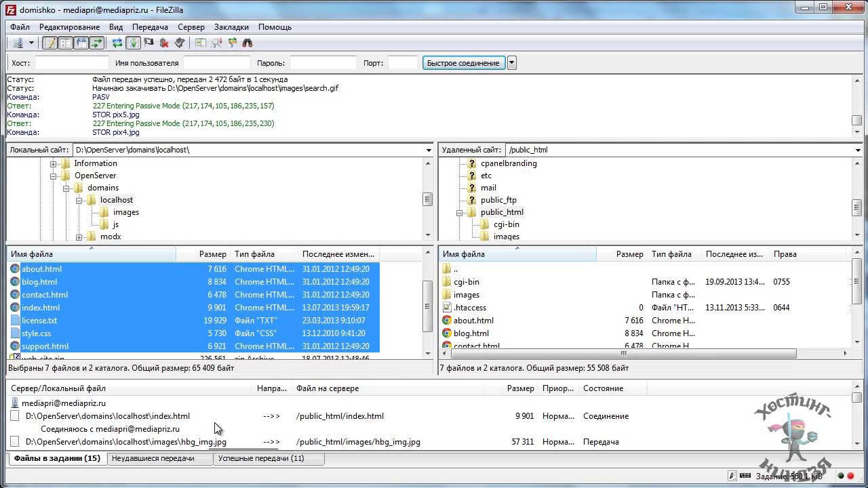The width and height of the screenshot is (868, 488).
Task: Sort the remote list by Размер column
Action: pyautogui.click(x=629, y=254)
